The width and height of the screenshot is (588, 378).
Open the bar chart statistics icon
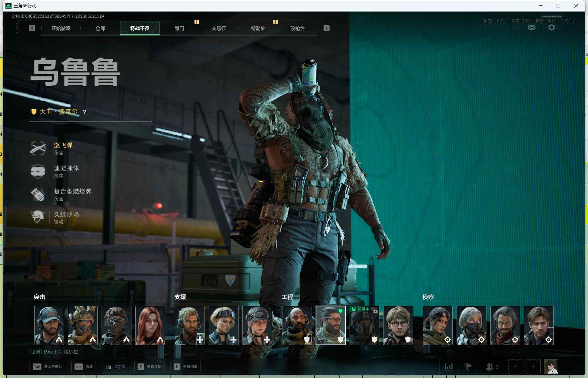[449, 367]
